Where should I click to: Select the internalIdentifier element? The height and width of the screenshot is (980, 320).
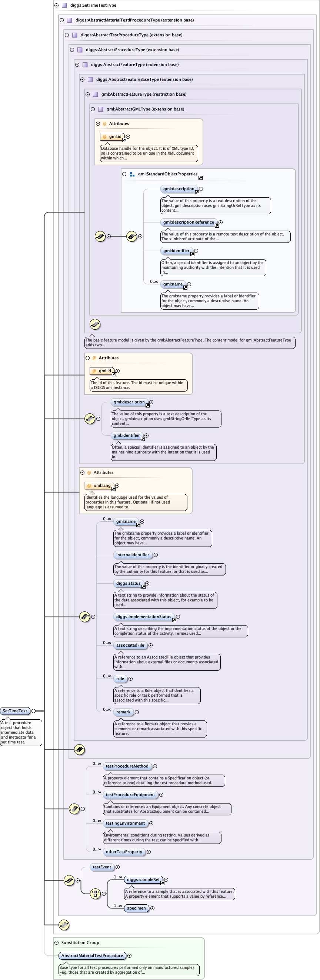tap(133, 555)
